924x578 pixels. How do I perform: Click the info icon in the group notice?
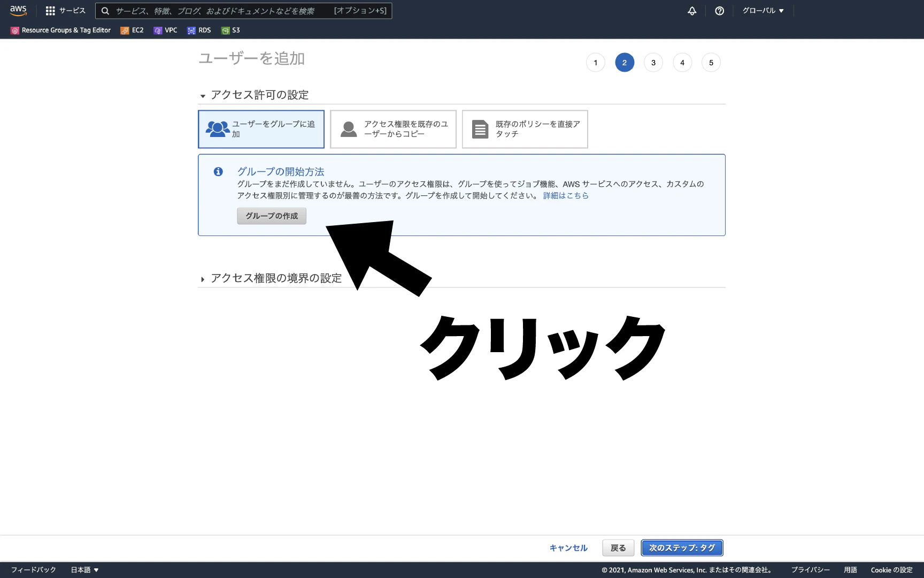[x=218, y=172]
